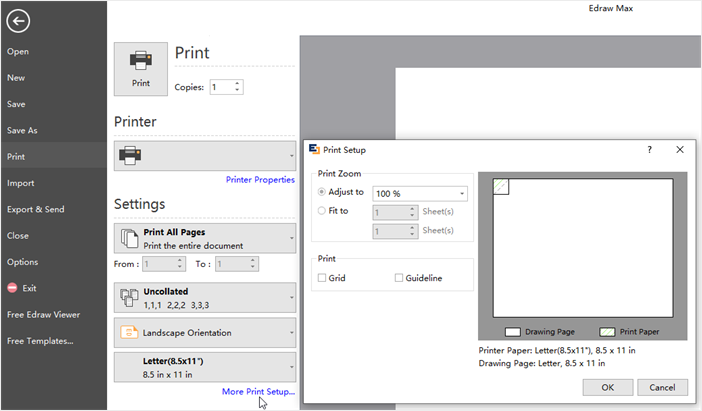Open the Printer Properties link
This screenshot has width=702, height=411.
260,180
